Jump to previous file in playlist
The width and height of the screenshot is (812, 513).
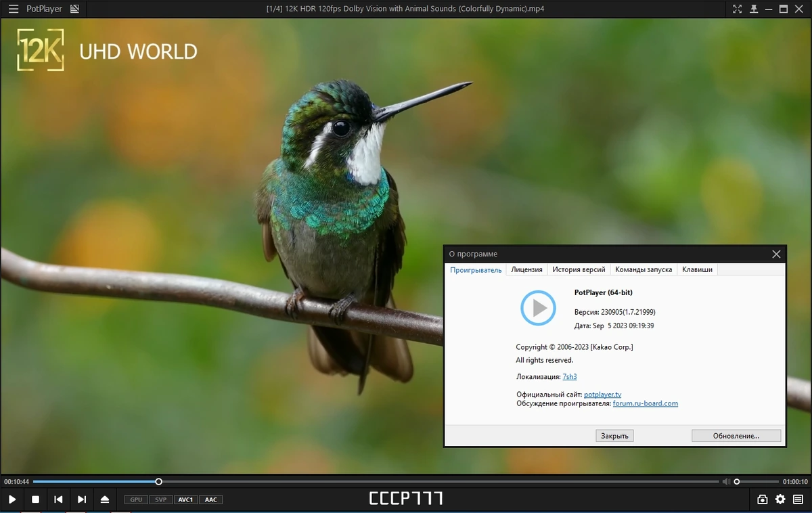tap(58, 499)
